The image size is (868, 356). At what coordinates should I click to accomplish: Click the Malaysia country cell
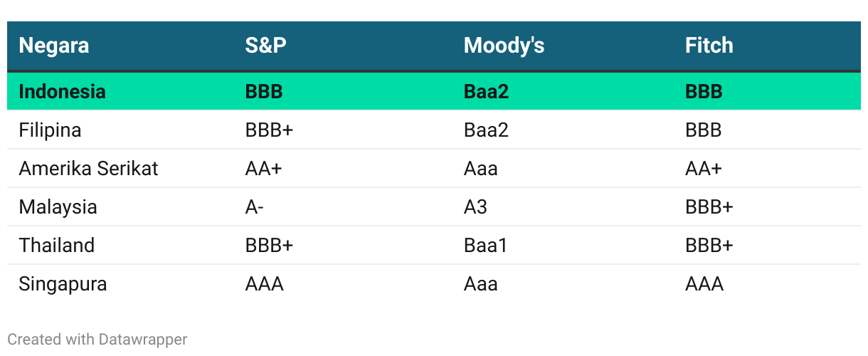(x=58, y=207)
